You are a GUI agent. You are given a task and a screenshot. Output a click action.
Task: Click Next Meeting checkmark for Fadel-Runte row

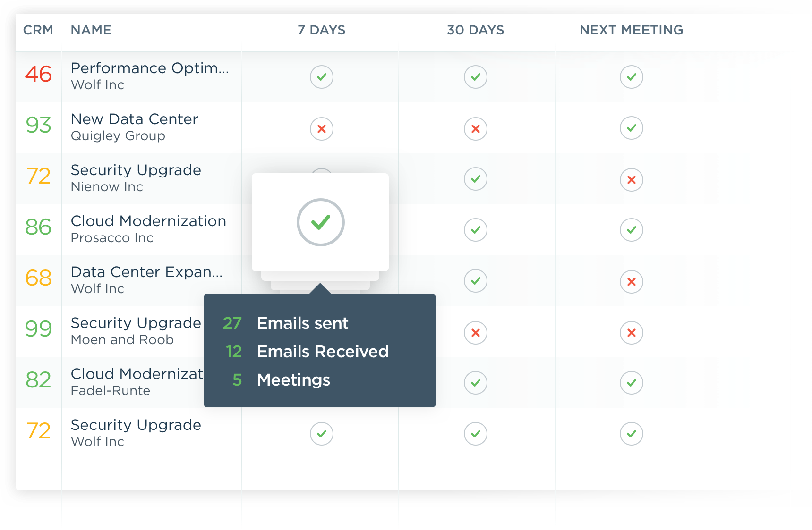(631, 383)
